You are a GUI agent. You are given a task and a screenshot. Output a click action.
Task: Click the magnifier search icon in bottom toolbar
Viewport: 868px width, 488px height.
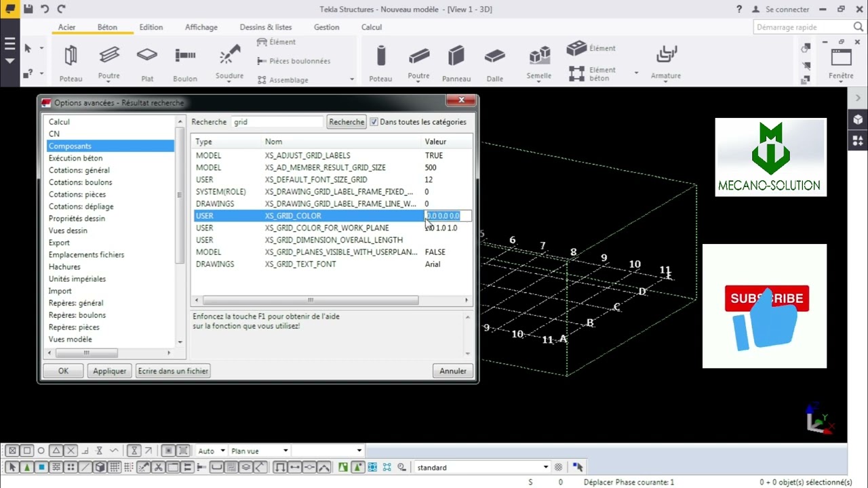click(x=401, y=467)
